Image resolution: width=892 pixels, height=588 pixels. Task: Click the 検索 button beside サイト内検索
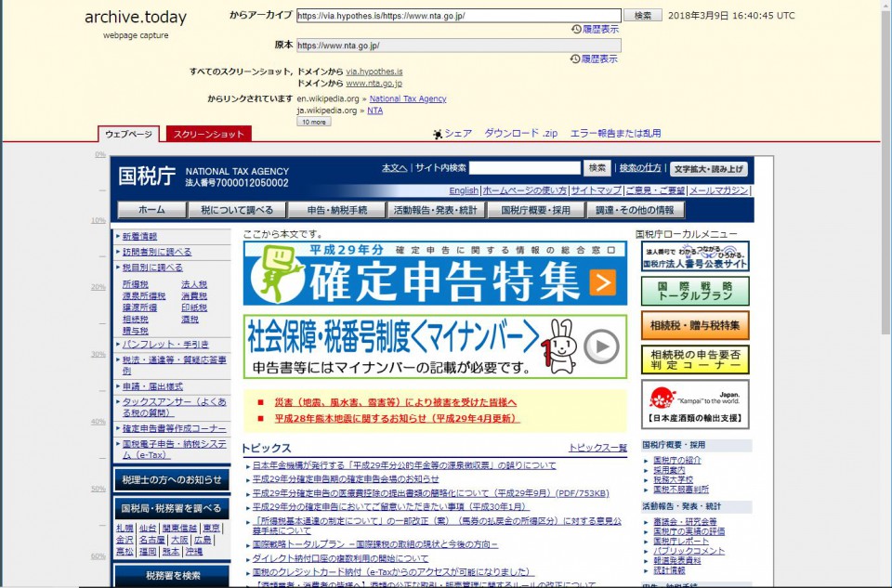point(597,168)
